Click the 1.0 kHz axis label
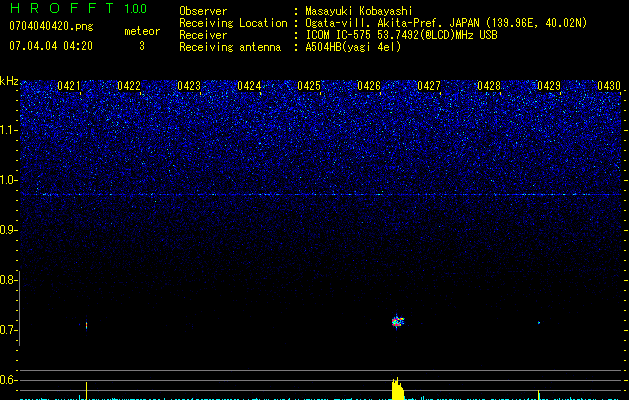629x400 pixels. (9, 180)
